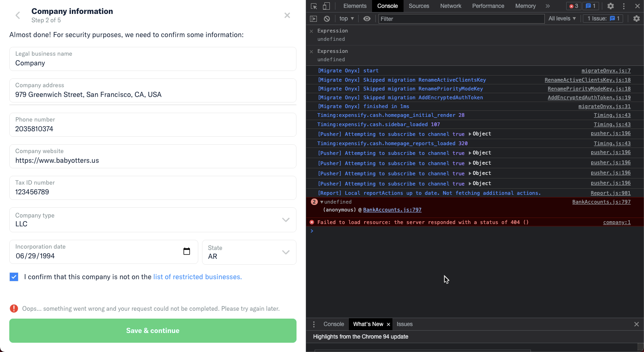Click the Company address field
The height and width of the screenshot is (352, 644).
153,90
